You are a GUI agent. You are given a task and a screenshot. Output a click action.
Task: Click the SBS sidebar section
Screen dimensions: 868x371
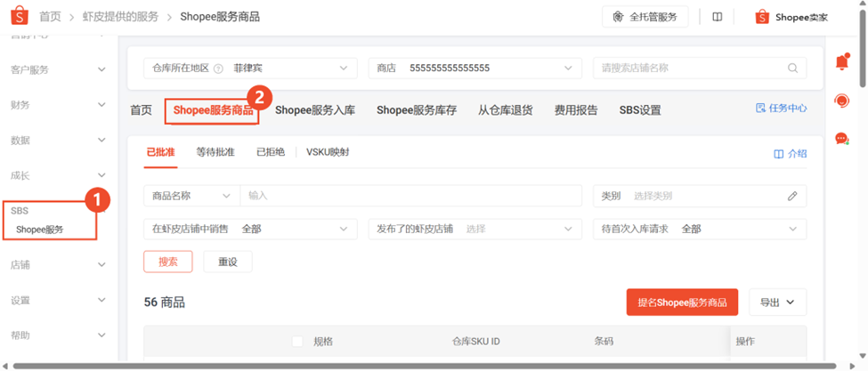pos(20,211)
